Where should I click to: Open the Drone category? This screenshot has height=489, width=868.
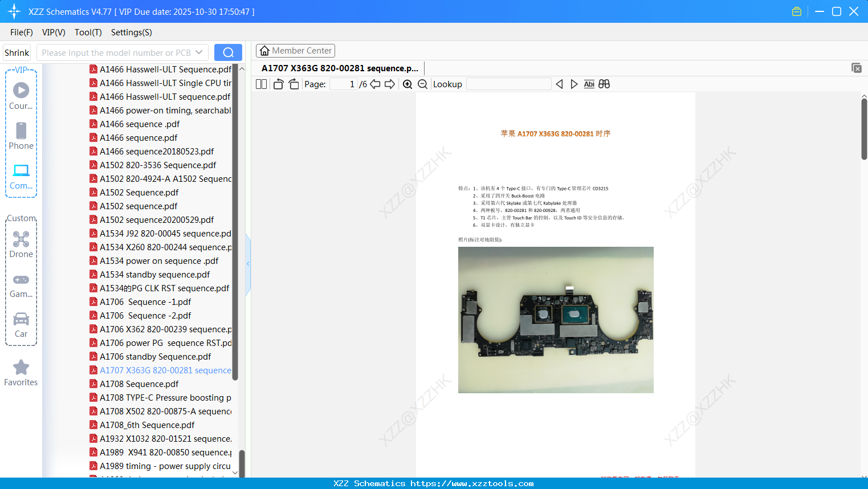click(x=21, y=244)
